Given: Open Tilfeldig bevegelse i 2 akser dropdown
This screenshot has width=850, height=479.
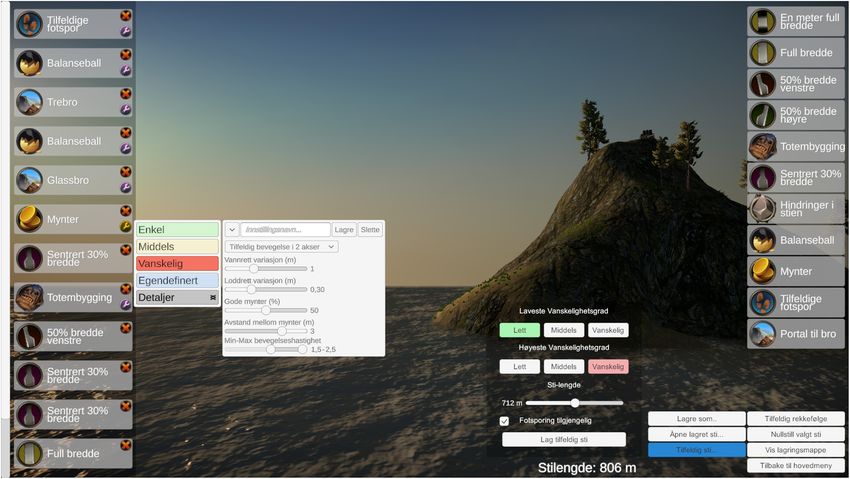Looking at the screenshot, I should pyautogui.click(x=281, y=247).
